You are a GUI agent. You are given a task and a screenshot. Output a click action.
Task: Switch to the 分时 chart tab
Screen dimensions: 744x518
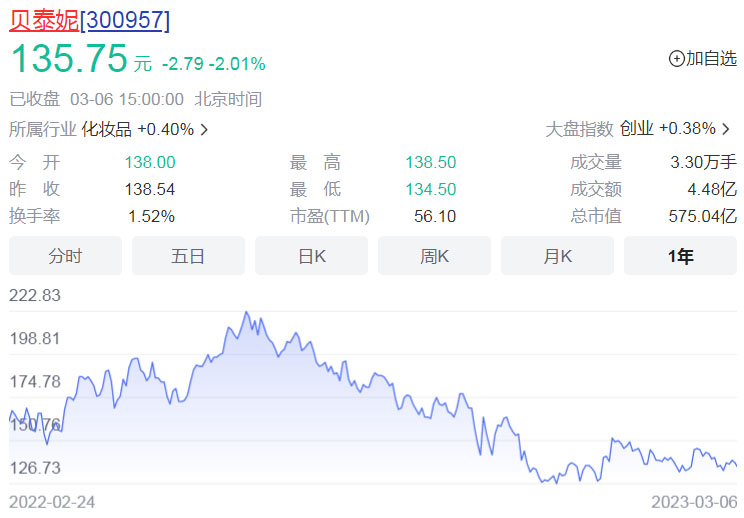[x=65, y=256]
